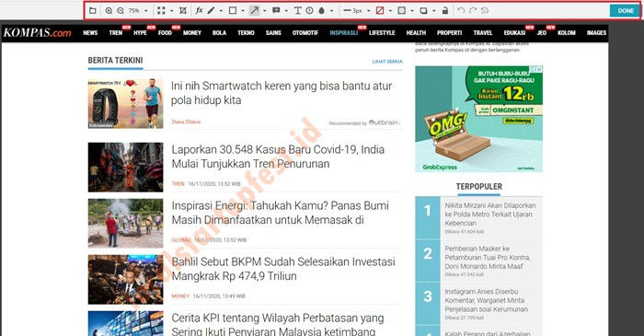Expand the stroke color dropdown arrow
This screenshot has height=336, width=644.
click(x=390, y=11)
